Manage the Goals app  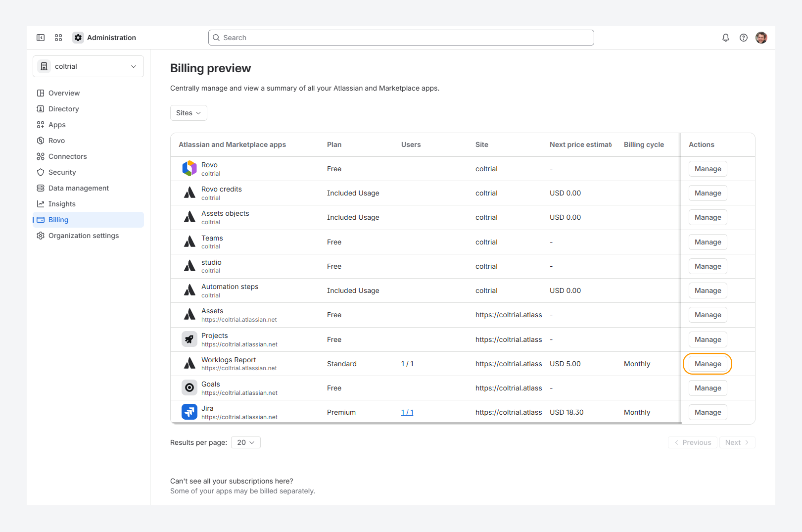pyautogui.click(x=708, y=388)
